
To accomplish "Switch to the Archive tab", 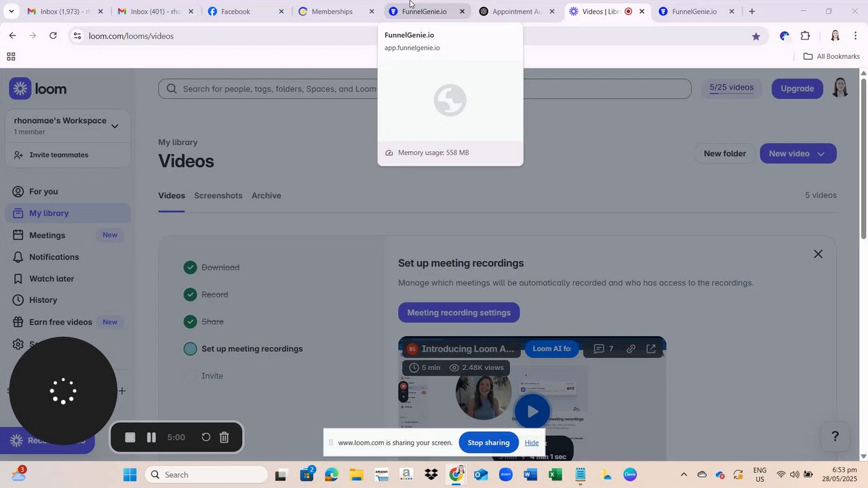I will click(x=267, y=196).
